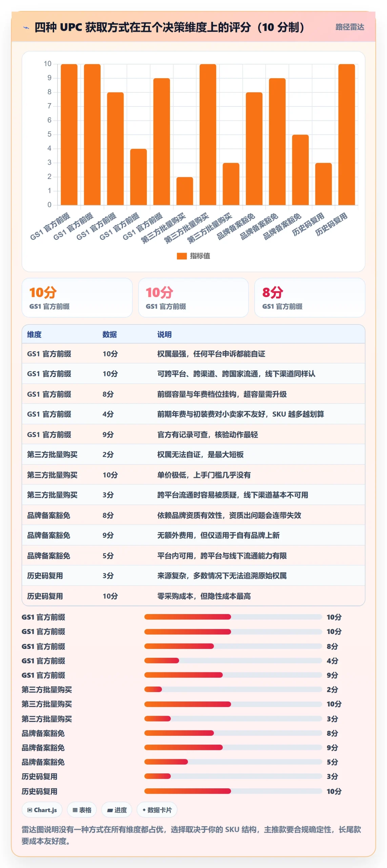The image size is (387, 868).
Task: Click 第三方批量购买 progress bar showing 3分
Action: click(233, 718)
